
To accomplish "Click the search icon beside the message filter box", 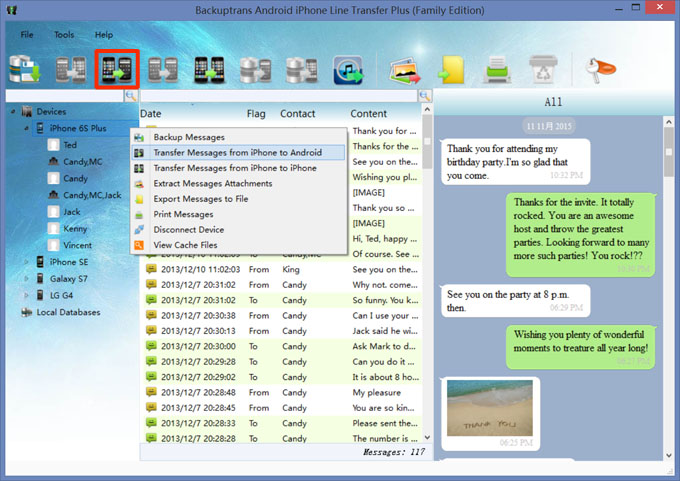I will coord(425,96).
